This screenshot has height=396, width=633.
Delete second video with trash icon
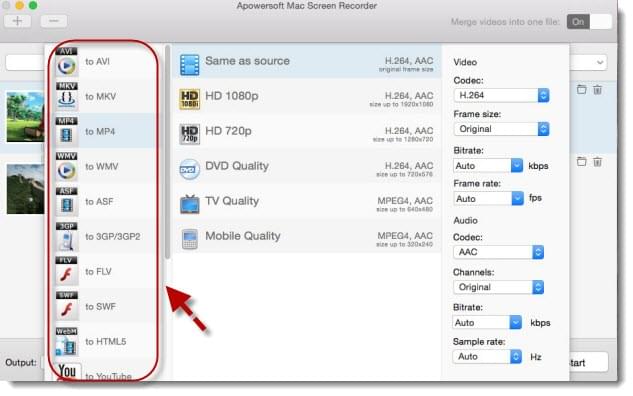(597, 161)
